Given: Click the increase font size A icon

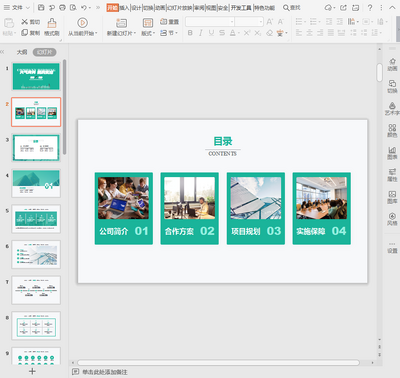Looking at the screenshot, I should coord(269,22).
